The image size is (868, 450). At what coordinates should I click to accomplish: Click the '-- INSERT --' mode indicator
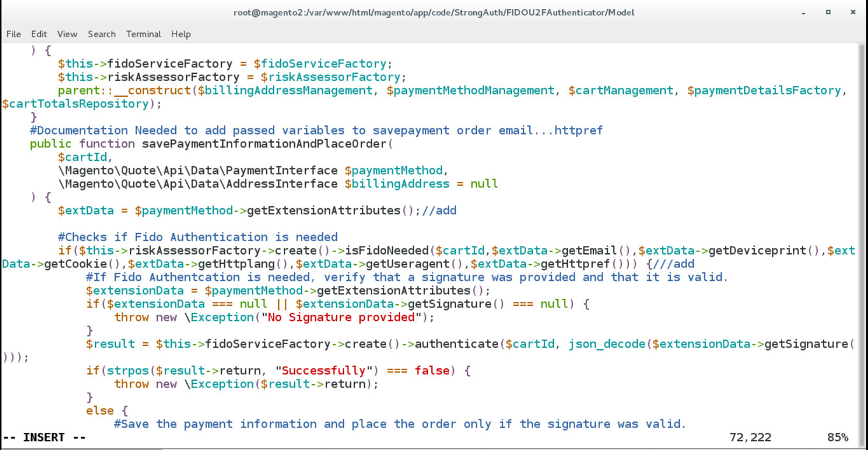point(44,437)
